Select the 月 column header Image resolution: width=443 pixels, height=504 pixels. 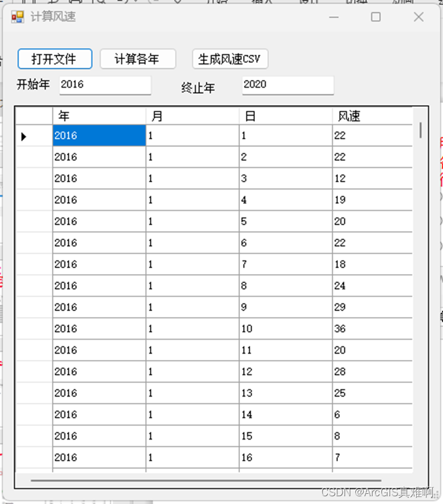click(x=192, y=116)
